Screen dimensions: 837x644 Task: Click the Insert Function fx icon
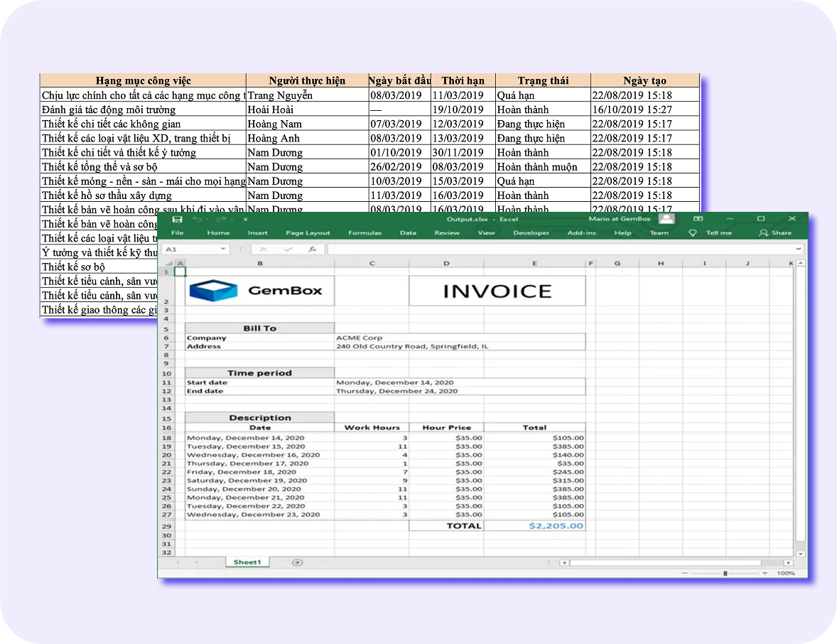click(312, 249)
